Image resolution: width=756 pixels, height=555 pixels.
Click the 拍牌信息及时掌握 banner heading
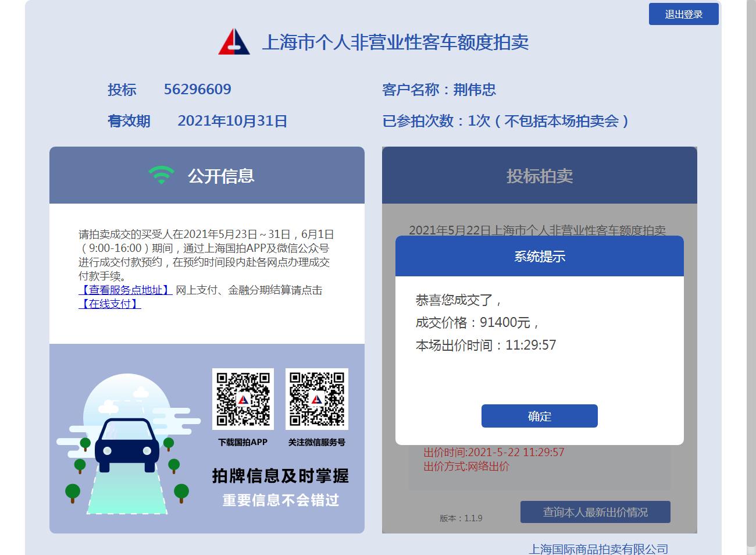tap(280, 476)
